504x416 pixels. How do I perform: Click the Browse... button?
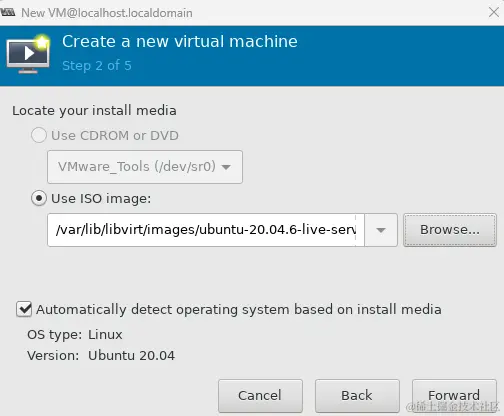pyautogui.click(x=450, y=230)
